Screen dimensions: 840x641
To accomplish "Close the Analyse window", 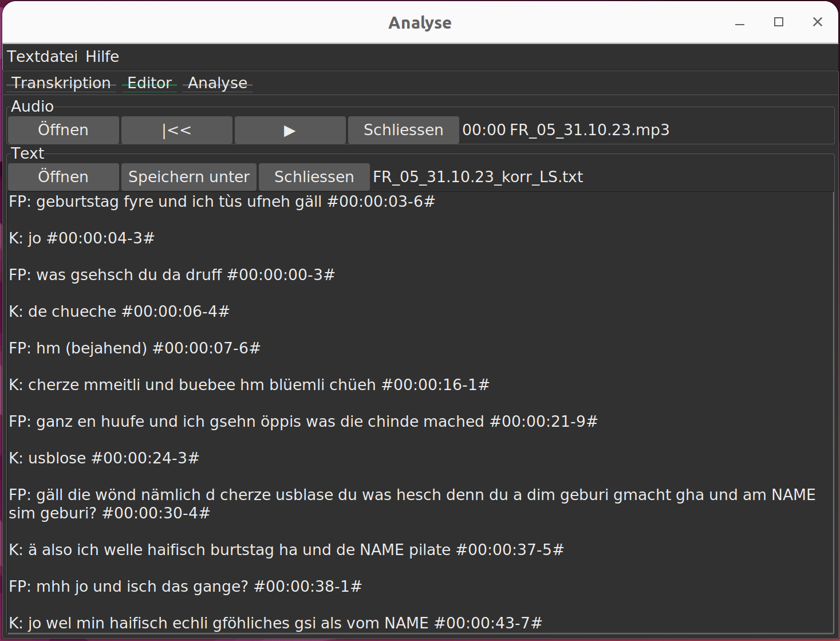I will click(817, 22).
